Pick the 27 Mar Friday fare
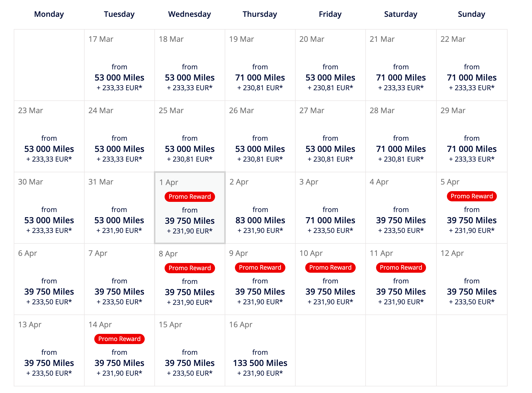This screenshot has width=532, height=393. tap(330, 149)
